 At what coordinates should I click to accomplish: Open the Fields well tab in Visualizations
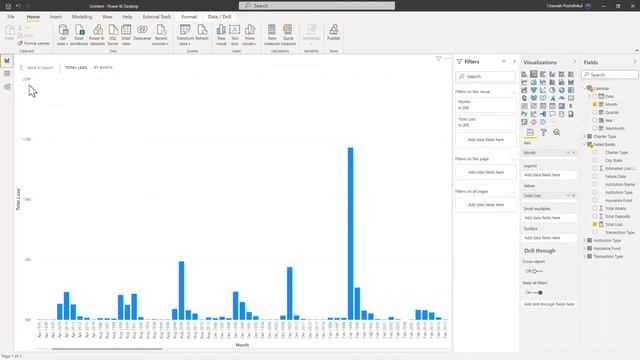point(530,133)
